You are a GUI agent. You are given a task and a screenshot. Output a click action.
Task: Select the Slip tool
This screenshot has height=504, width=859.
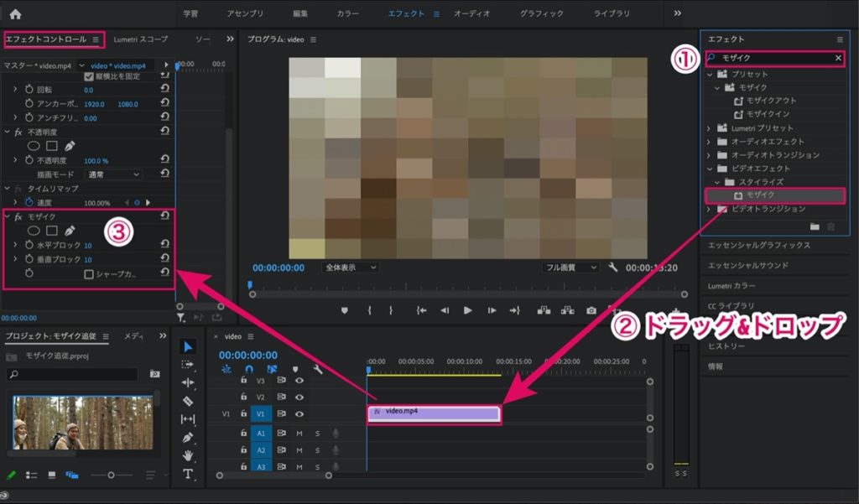188,419
